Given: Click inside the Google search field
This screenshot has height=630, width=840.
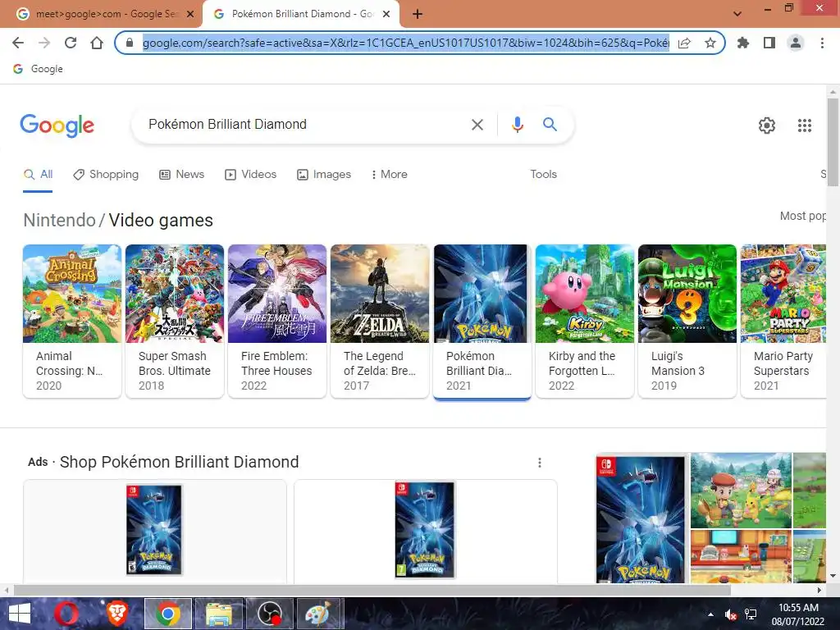Looking at the screenshot, I should click(305, 125).
